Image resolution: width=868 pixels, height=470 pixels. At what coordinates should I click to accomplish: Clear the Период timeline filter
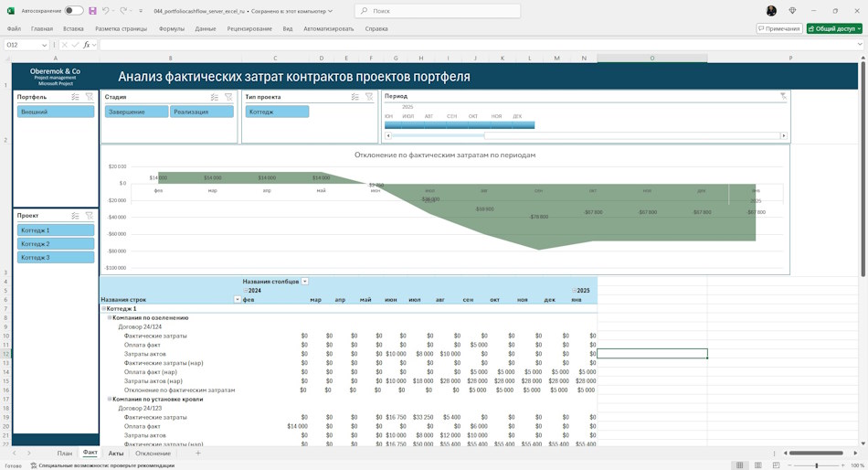(783, 96)
